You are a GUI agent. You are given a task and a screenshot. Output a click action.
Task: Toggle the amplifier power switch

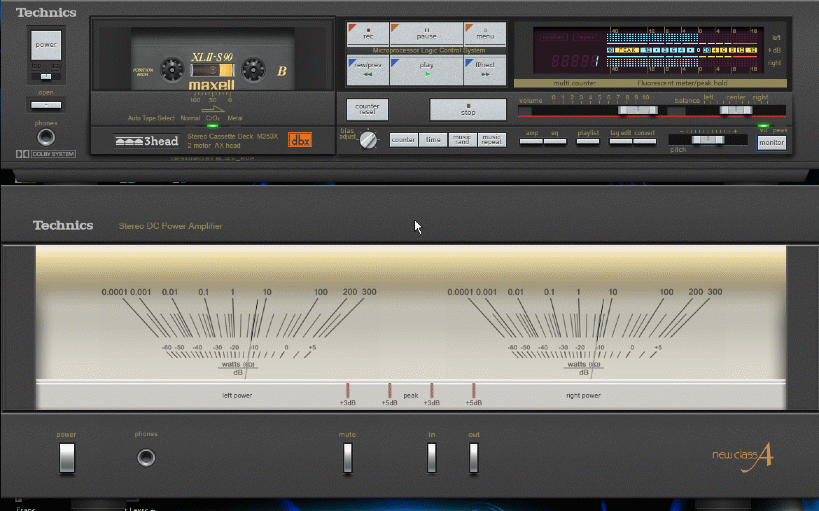click(x=67, y=457)
